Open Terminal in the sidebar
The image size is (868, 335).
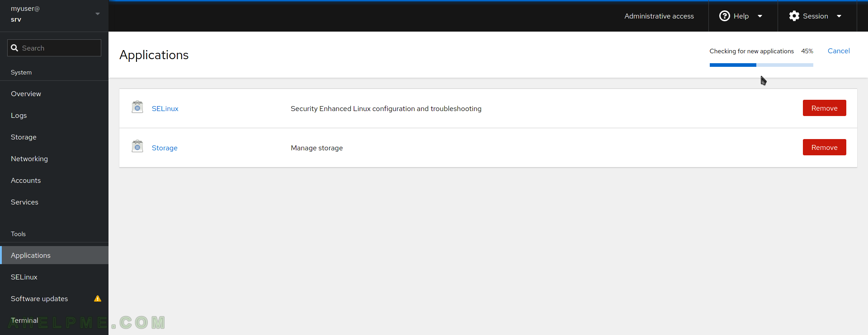[54, 320]
